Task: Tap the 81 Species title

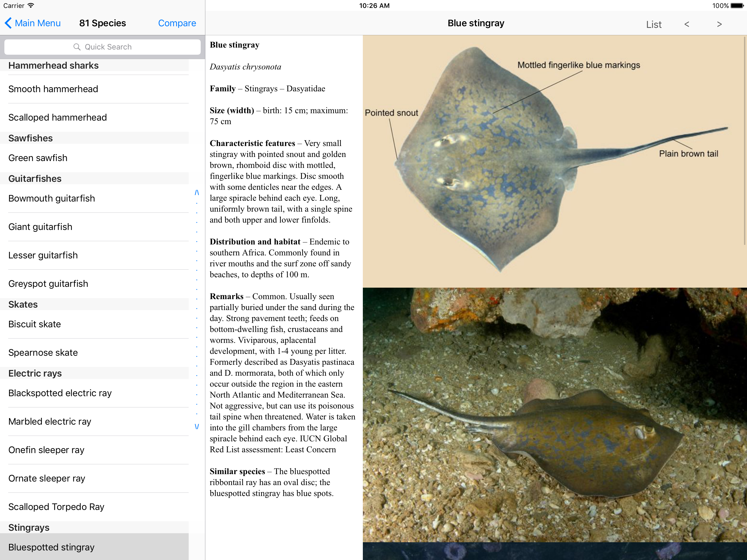Action: (103, 23)
